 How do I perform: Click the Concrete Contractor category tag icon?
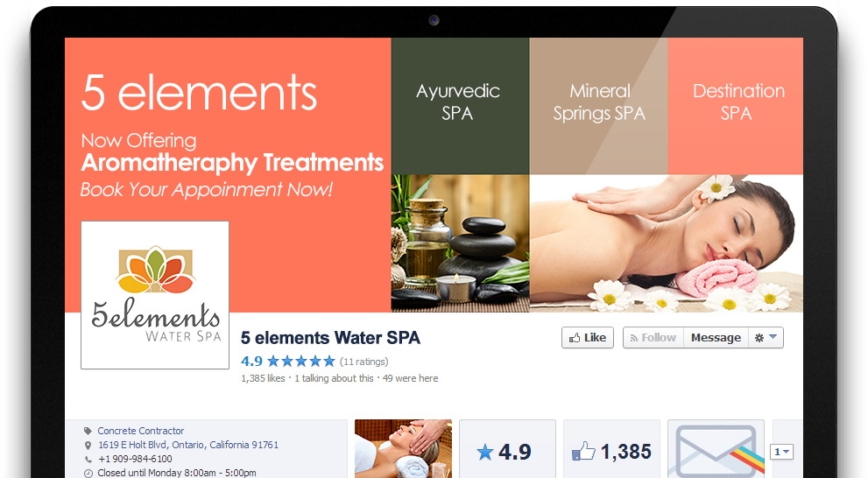tap(88, 431)
